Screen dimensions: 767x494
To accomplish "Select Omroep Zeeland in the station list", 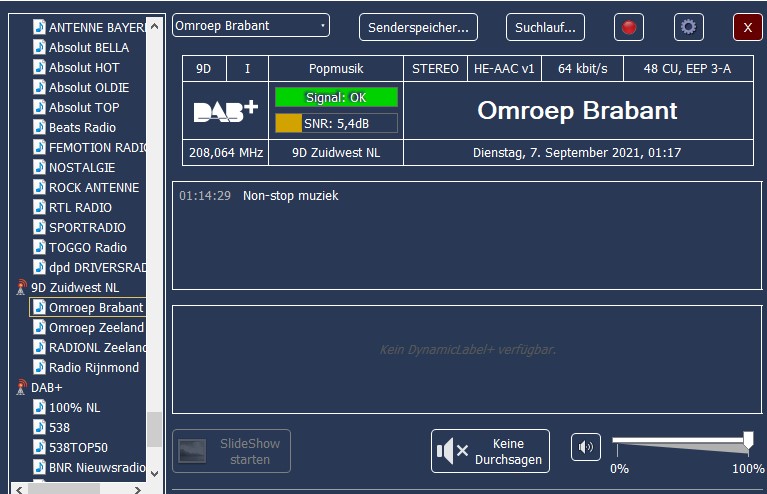I will click(x=96, y=328).
